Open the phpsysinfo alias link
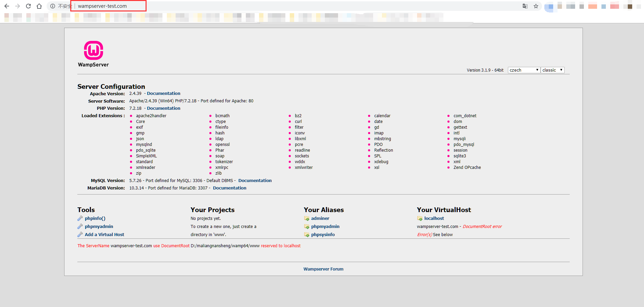 323,235
